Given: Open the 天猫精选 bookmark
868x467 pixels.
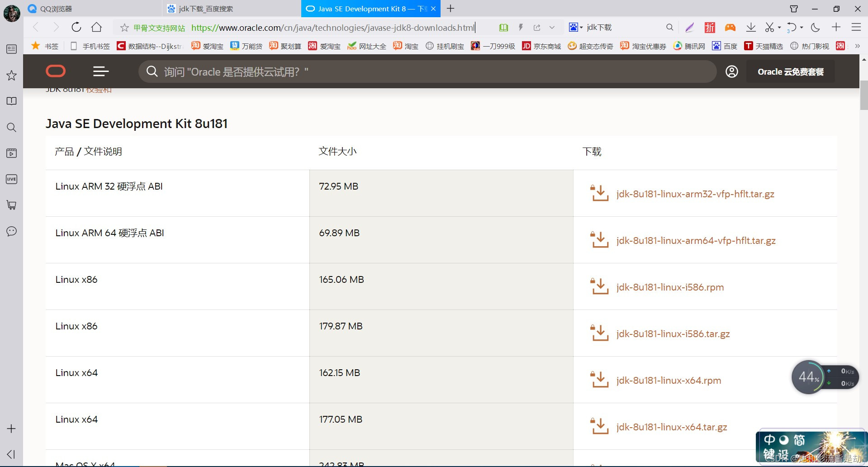Looking at the screenshot, I should (x=764, y=46).
